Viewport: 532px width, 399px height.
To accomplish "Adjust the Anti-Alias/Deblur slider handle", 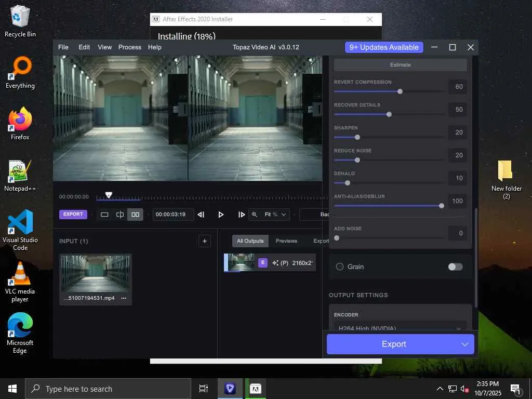I will (442, 206).
